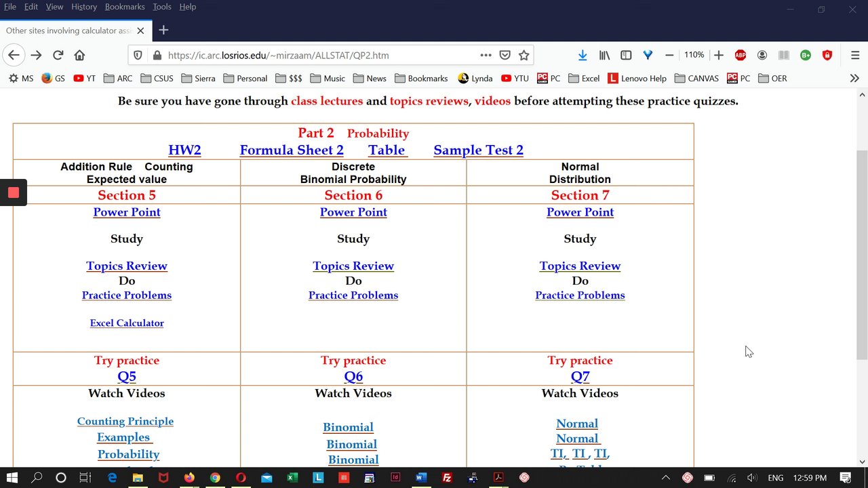
Task: Open the Adblock Plus extension
Action: [x=741, y=55]
